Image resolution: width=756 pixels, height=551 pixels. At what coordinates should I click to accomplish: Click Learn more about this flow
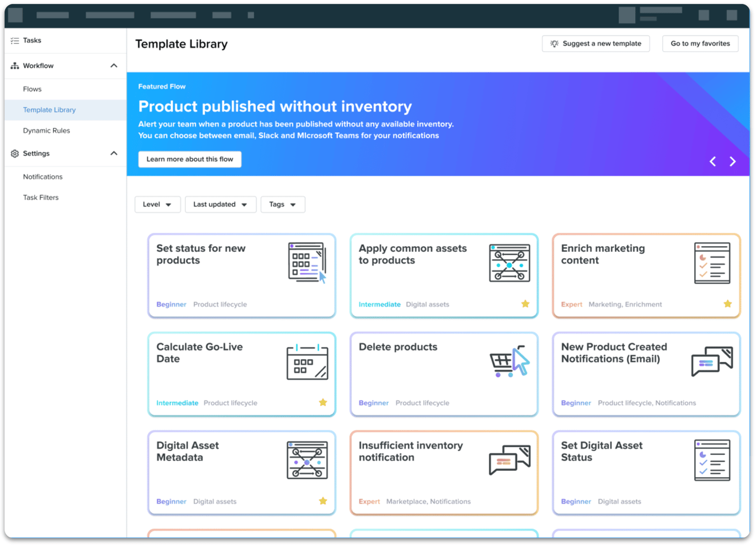[x=189, y=159]
